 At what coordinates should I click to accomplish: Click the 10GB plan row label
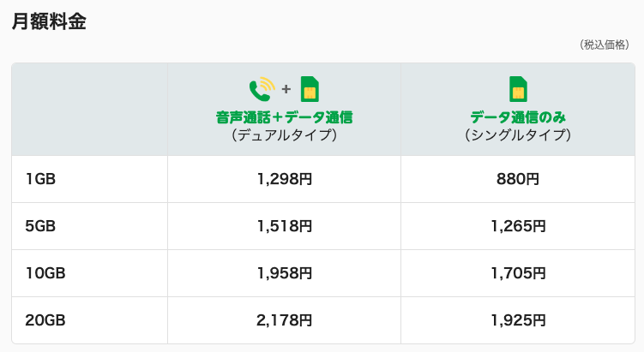pyautogui.click(x=45, y=273)
